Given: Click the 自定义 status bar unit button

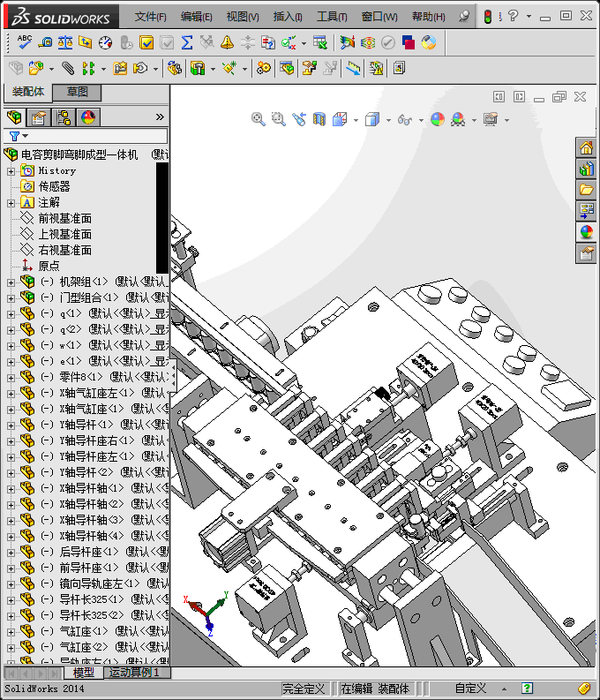Looking at the screenshot, I should [x=470, y=689].
